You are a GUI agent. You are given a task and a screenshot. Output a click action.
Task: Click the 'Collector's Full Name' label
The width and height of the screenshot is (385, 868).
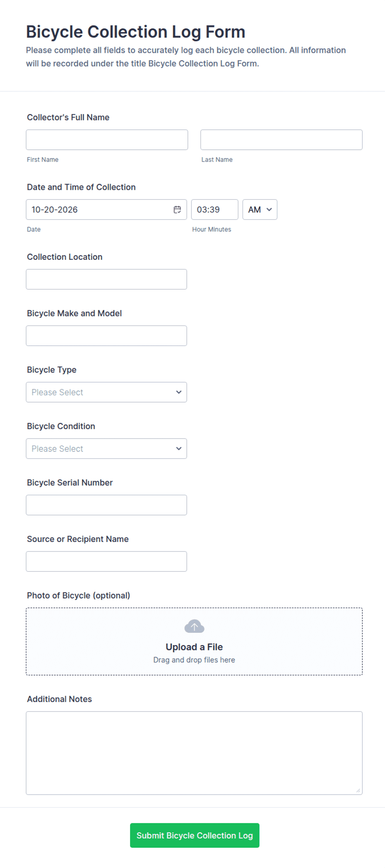click(x=68, y=117)
